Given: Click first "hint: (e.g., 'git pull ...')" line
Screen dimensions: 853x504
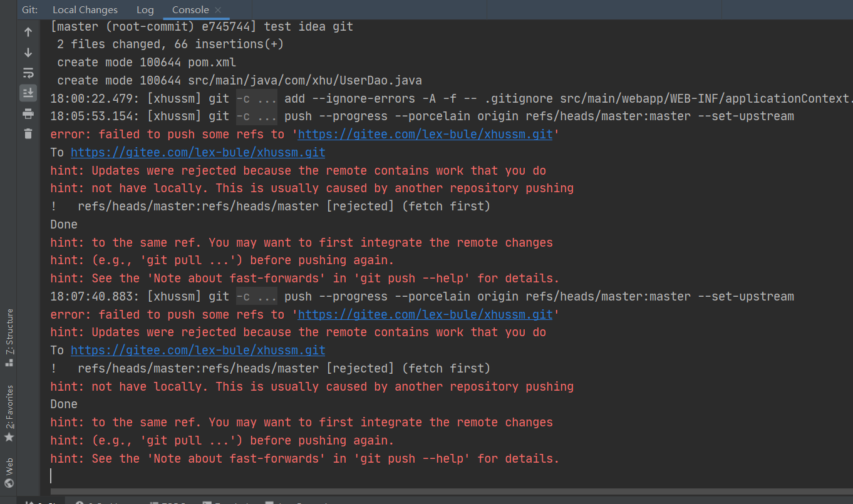Looking at the screenshot, I should [222, 260].
